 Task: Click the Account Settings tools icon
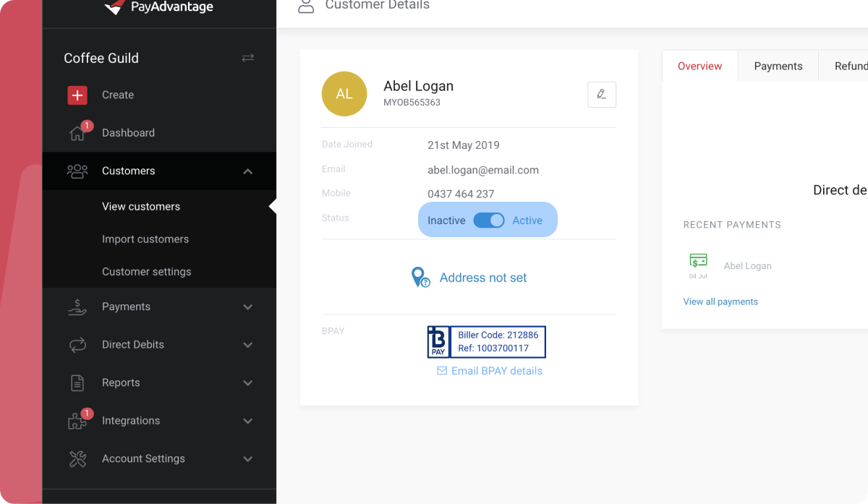click(x=77, y=459)
